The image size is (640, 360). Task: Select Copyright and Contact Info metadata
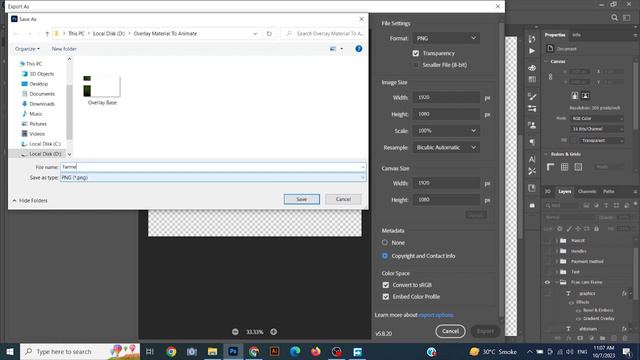click(385, 256)
